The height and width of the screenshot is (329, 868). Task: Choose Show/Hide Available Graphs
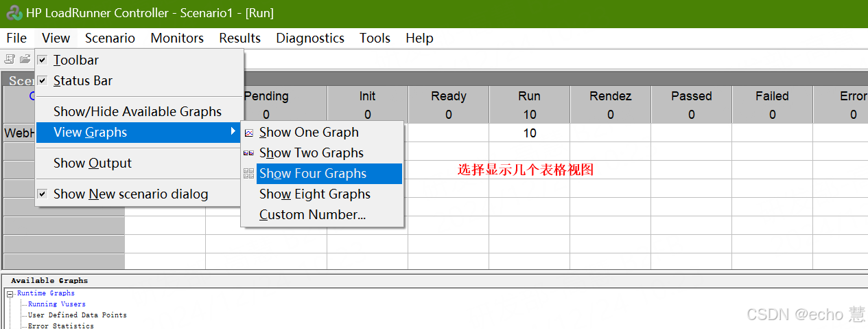coord(139,112)
